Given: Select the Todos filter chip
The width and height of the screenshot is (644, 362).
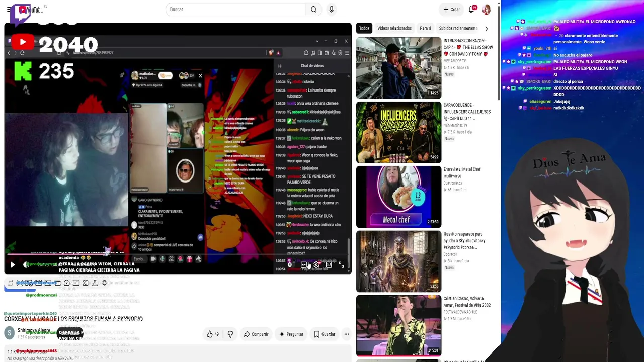Looking at the screenshot, I should click(364, 28).
